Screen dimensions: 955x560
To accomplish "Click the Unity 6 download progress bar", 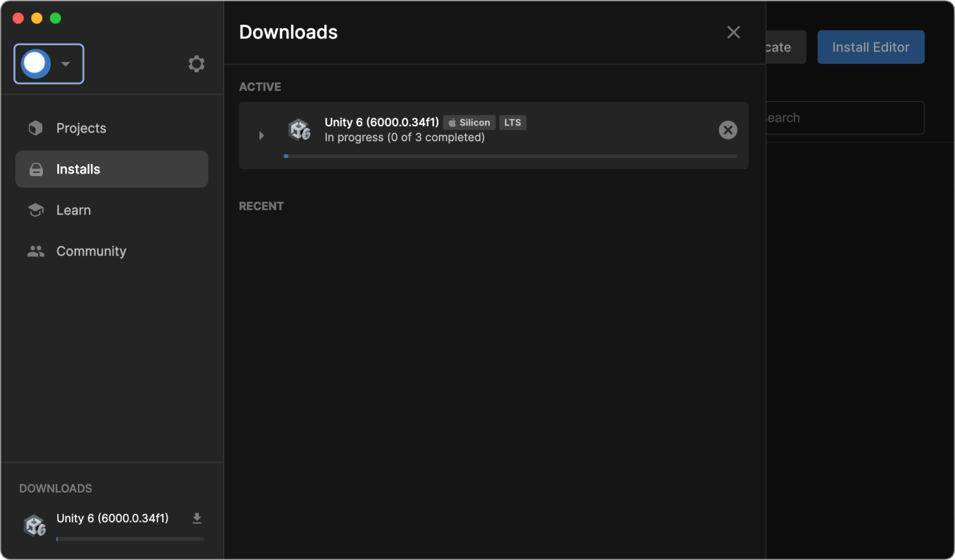I will click(x=511, y=156).
